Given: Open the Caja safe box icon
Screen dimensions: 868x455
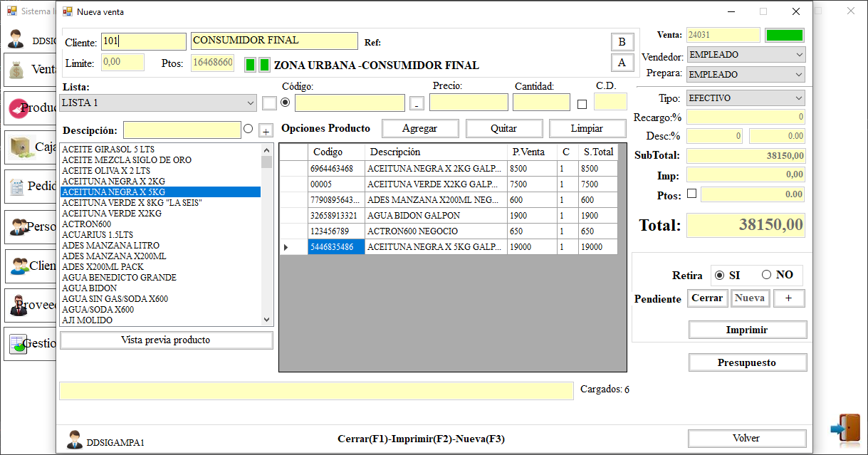Looking at the screenshot, I should click(x=22, y=147).
